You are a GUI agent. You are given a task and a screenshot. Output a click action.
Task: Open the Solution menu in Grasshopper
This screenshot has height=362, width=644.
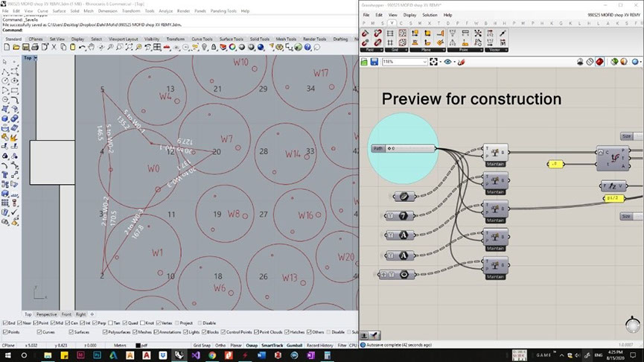(430, 15)
